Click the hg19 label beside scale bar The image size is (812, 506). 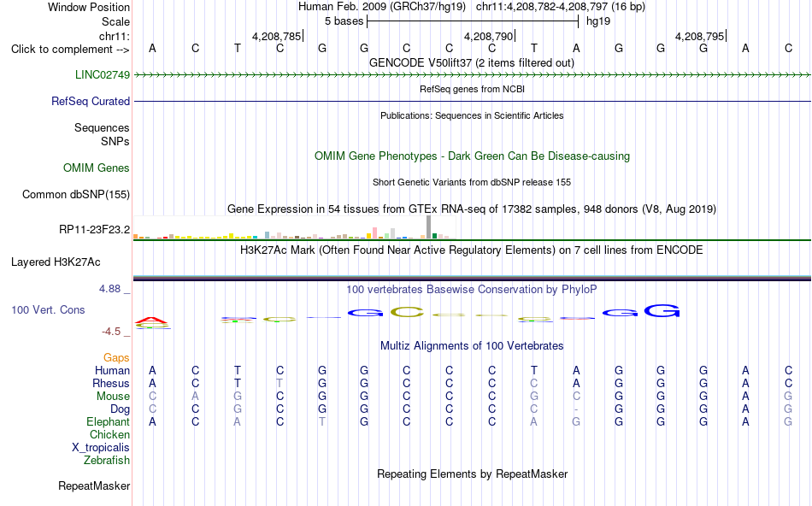(598, 21)
